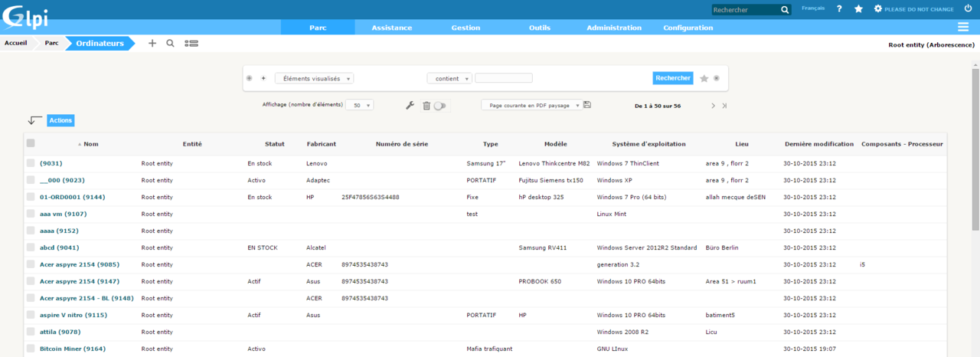Open computer Bitcoin Miner (9164)

(x=73, y=349)
